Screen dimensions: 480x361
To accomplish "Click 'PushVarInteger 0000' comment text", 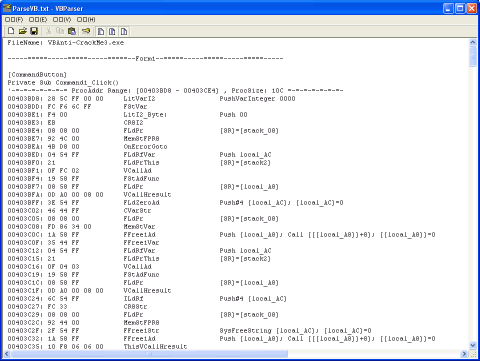I will point(257,99).
